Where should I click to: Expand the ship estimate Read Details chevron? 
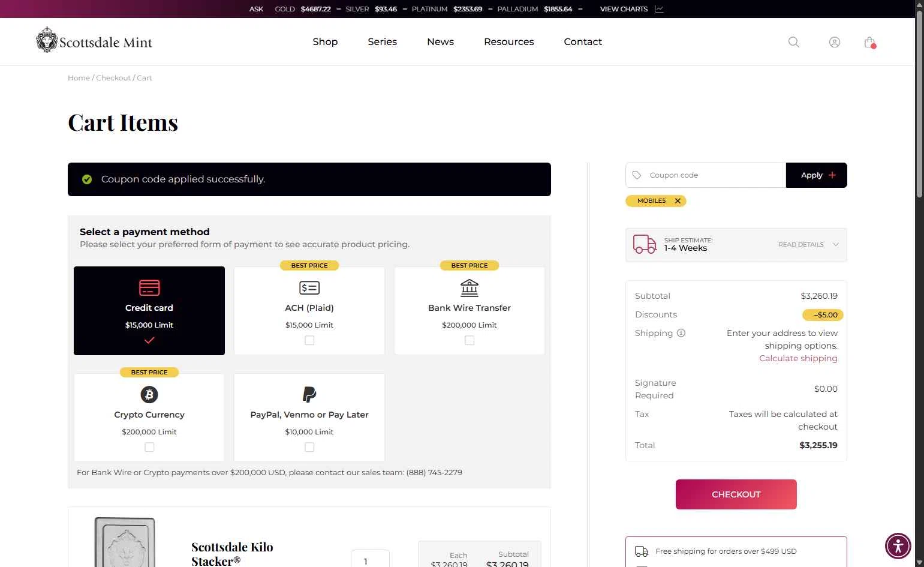(836, 244)
